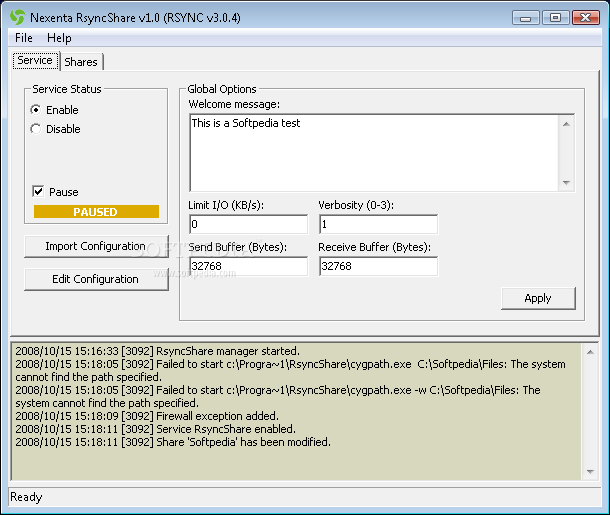Click the log panel scroll up arrow

click(x=590, y=352)
